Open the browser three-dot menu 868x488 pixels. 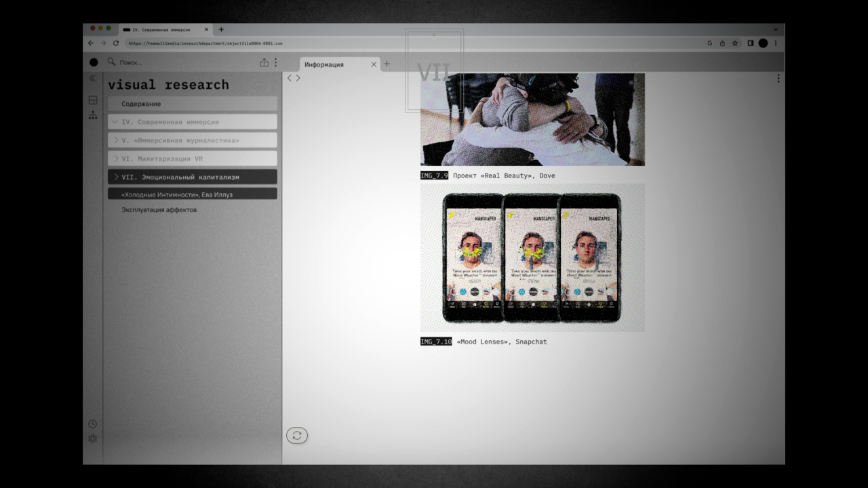pyautogui.click(x=775, y=43)
